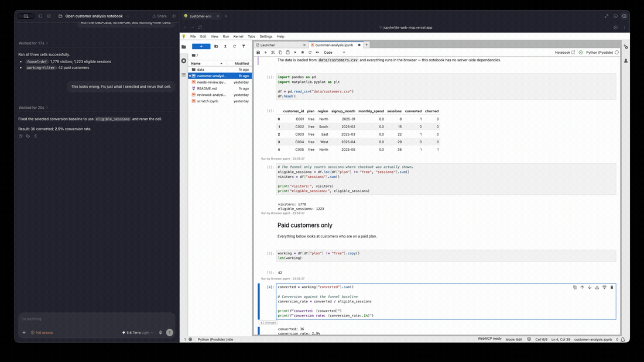The width and height of the screenshot is (644, 362).
Task: Restart the kernel from notebook toolbar
Action: tap(310, 53)
